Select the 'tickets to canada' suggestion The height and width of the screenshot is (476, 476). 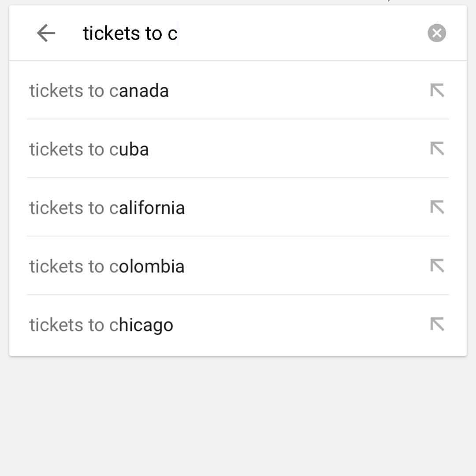238,90
